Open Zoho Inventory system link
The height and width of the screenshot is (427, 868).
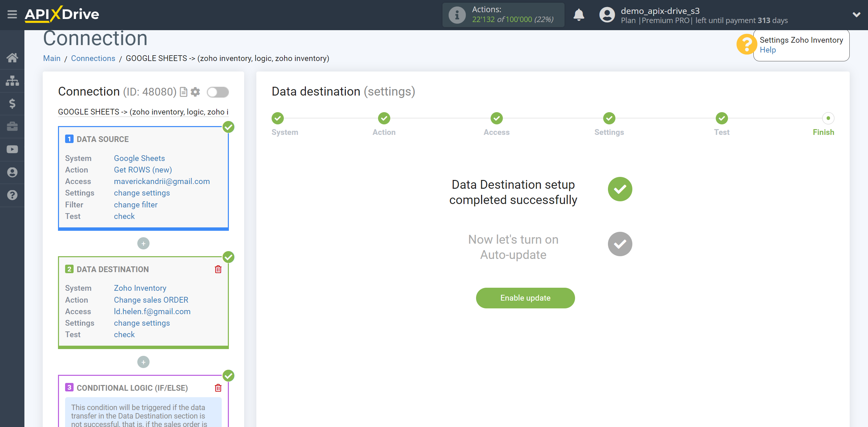tap(140, 288)
